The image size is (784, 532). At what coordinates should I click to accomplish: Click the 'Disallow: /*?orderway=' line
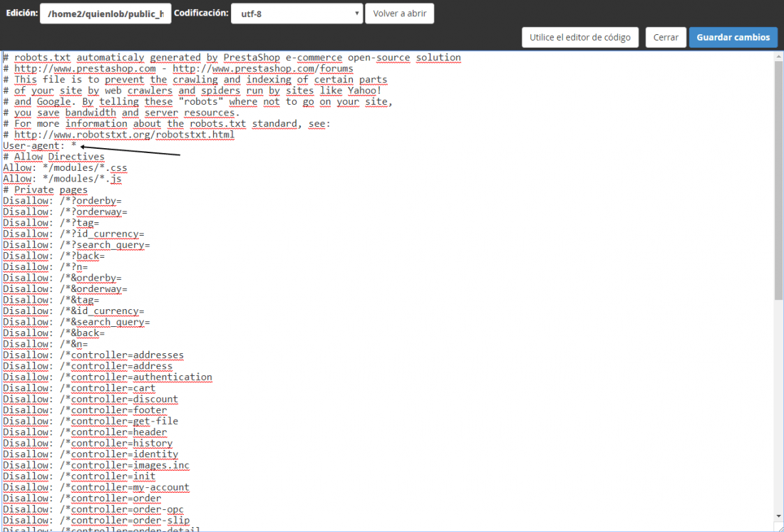tap(65, 212)
